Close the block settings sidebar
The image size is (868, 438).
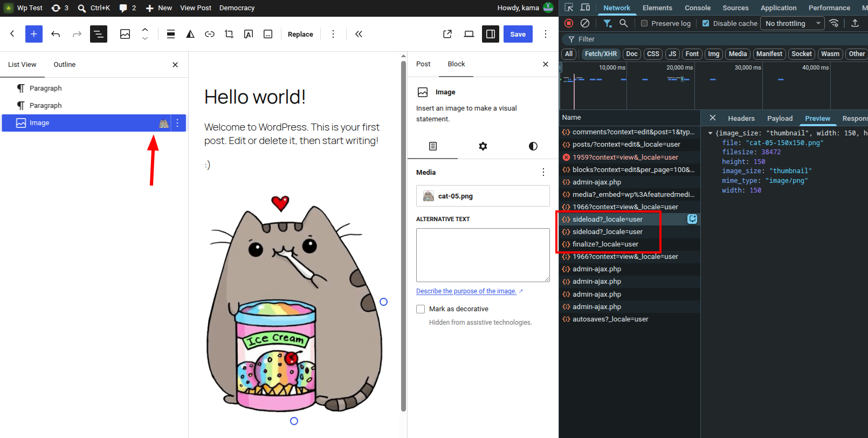tap(546, 64)
